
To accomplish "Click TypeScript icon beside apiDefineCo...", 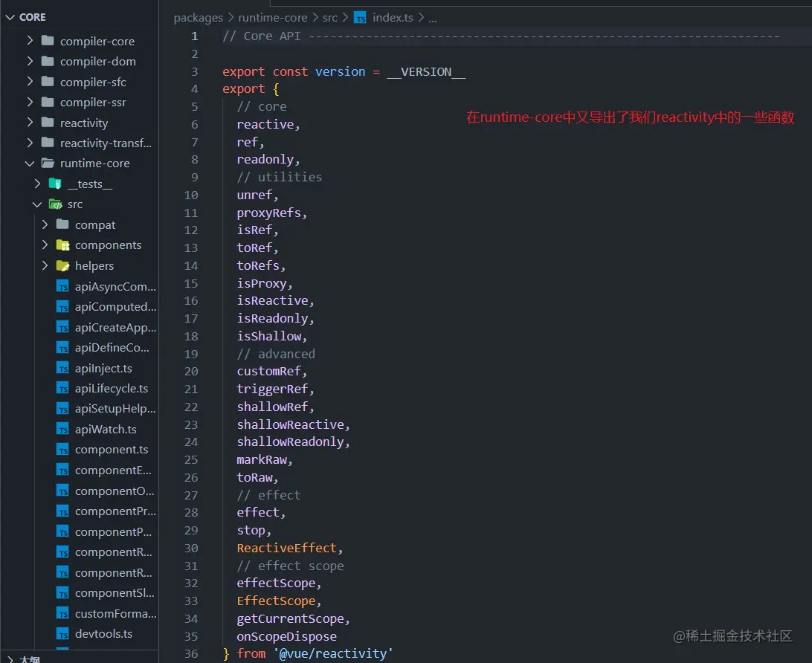I will [62, 348].
